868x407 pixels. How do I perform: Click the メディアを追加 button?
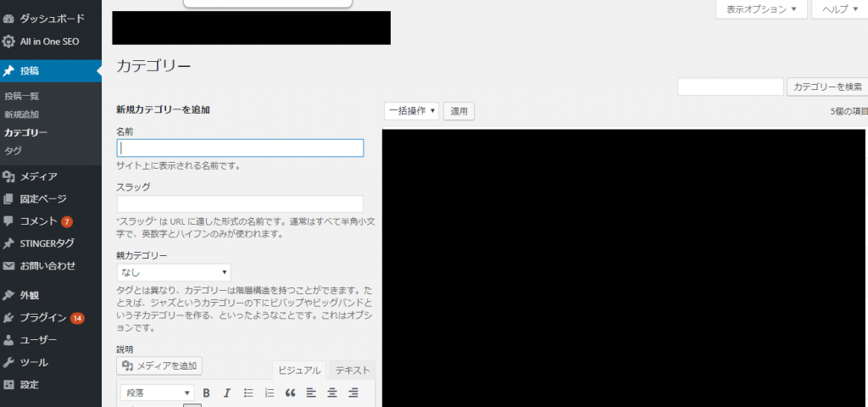(x=159, y=365)
